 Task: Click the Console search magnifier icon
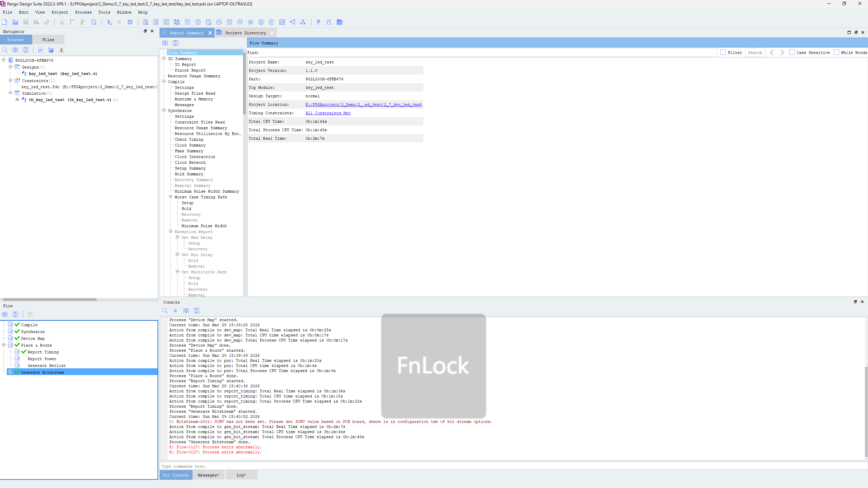point(165,311)
